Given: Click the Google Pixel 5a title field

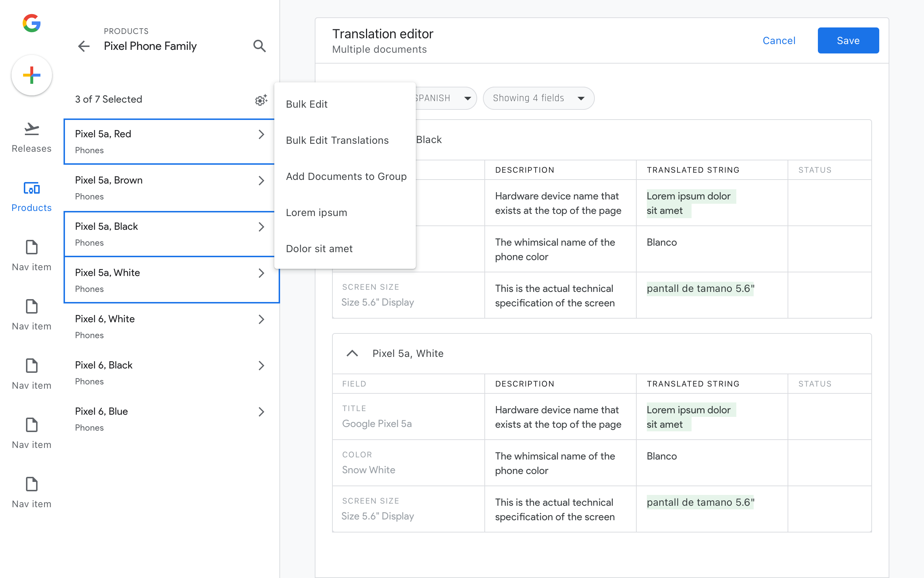Looking at the screenshot, I should click(377, 423).
